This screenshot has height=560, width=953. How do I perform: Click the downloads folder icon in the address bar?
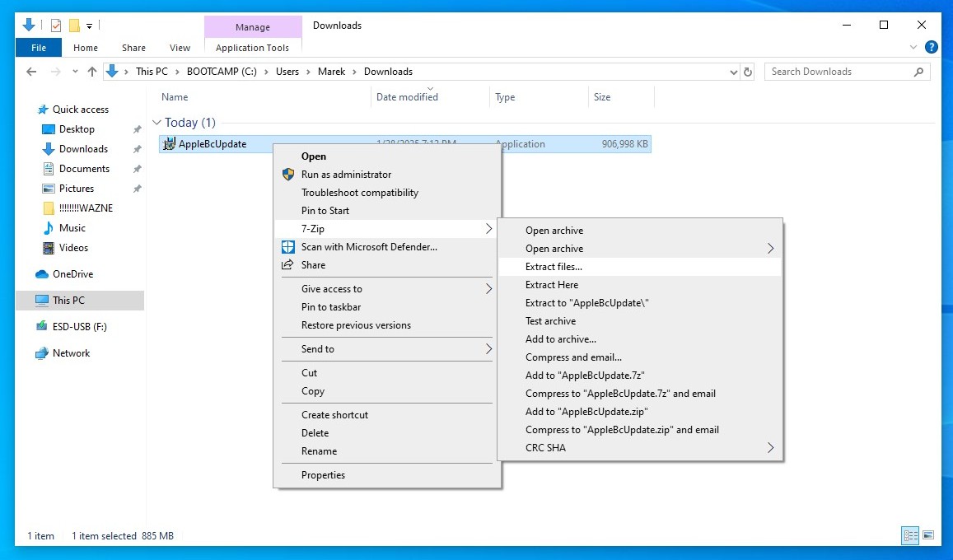coord(112,72)
